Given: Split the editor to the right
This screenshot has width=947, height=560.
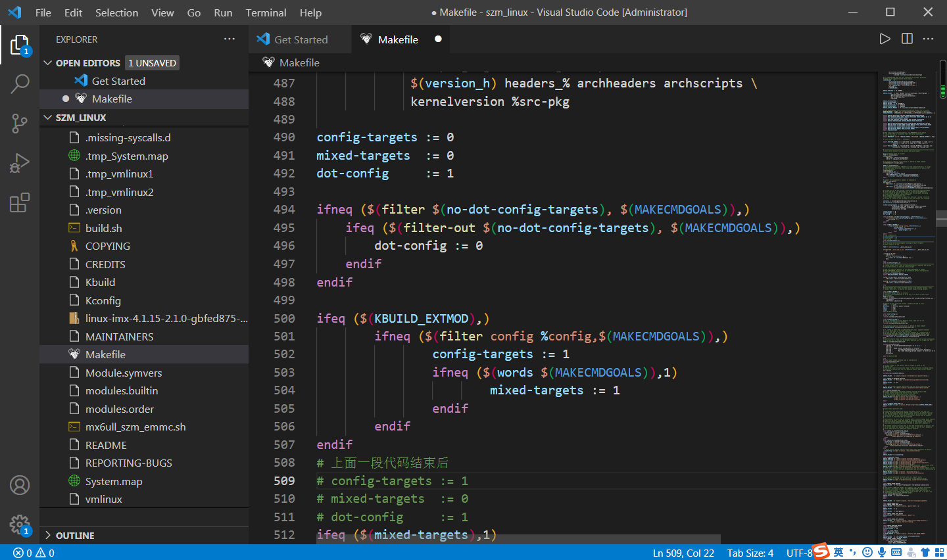Looking at the screenshot, I should pyautogui.click(x=907, y=39).
